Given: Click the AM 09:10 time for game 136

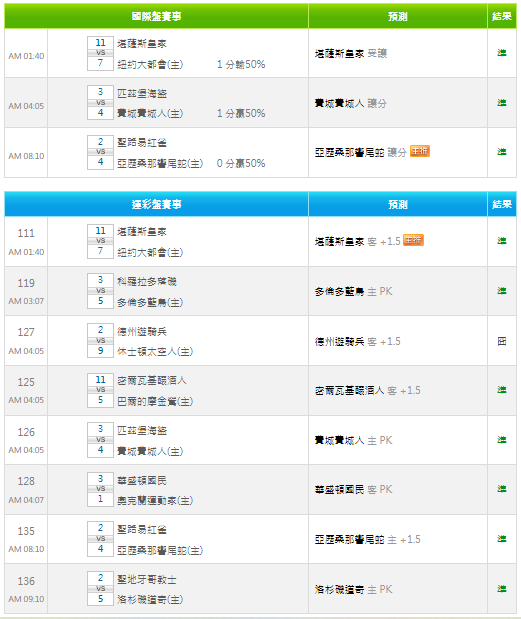Looking at the screenshot, I should pos(26,599).
